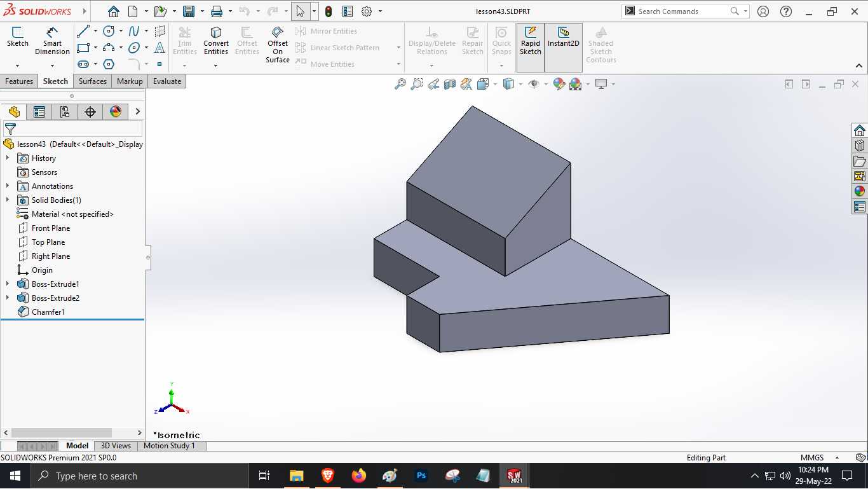
Task: Open the Appearances task pane color ball
Action: click(x=860, y=191)
